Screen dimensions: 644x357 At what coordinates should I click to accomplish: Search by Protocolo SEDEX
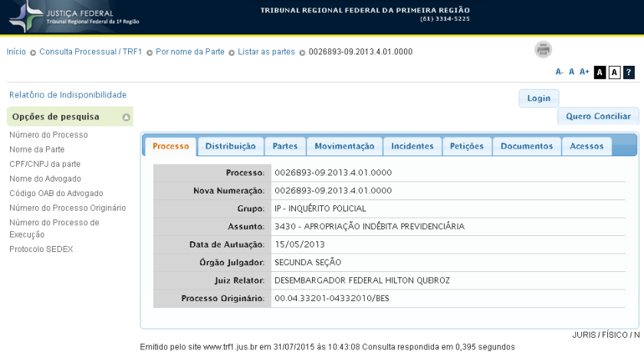(x=41, y=250)
